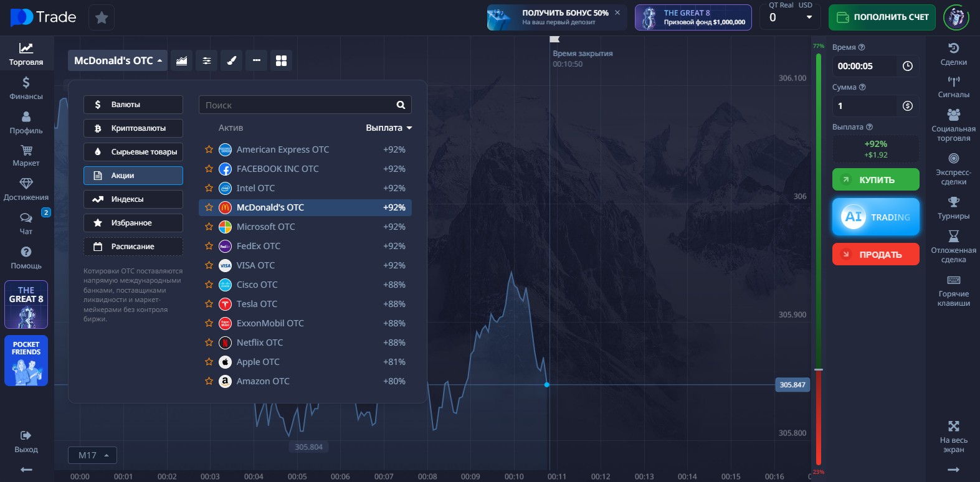Click the favorites star icon in header

[x=102, y=17]
